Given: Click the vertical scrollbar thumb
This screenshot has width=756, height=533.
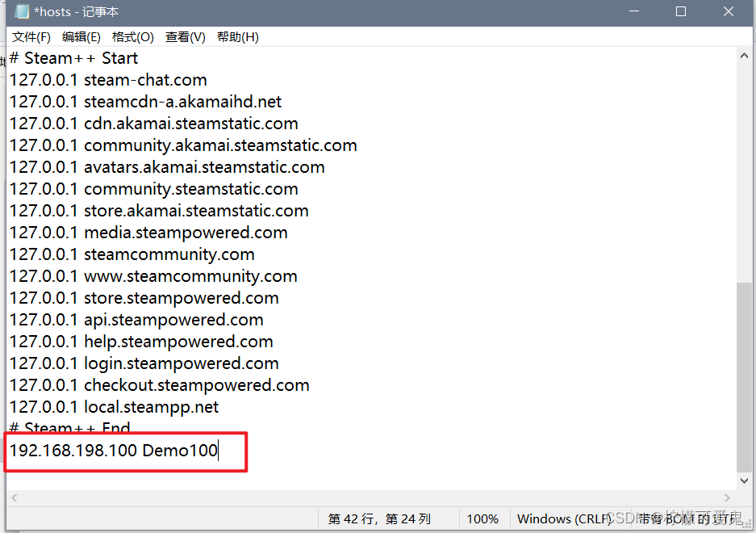Looking at the screenshot, I should 744,378.
